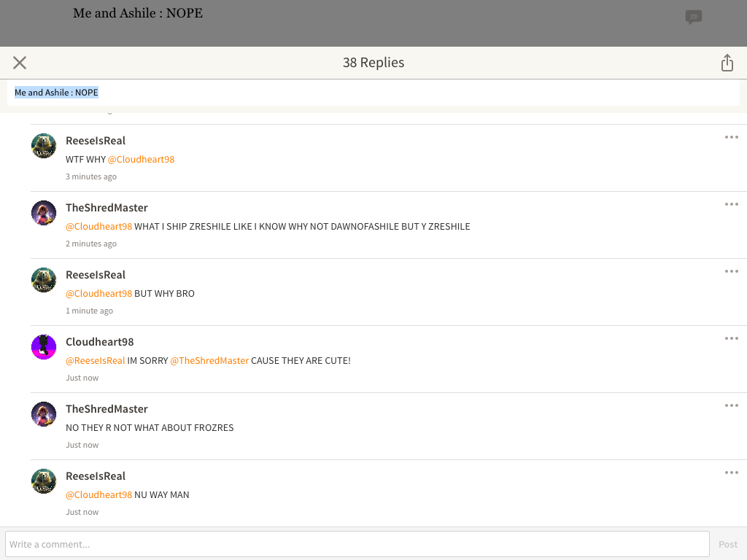Select 'Just now' under 'NU WAY MAN' reply
This screenshot has height=560, width=747.
click(82, 513)
